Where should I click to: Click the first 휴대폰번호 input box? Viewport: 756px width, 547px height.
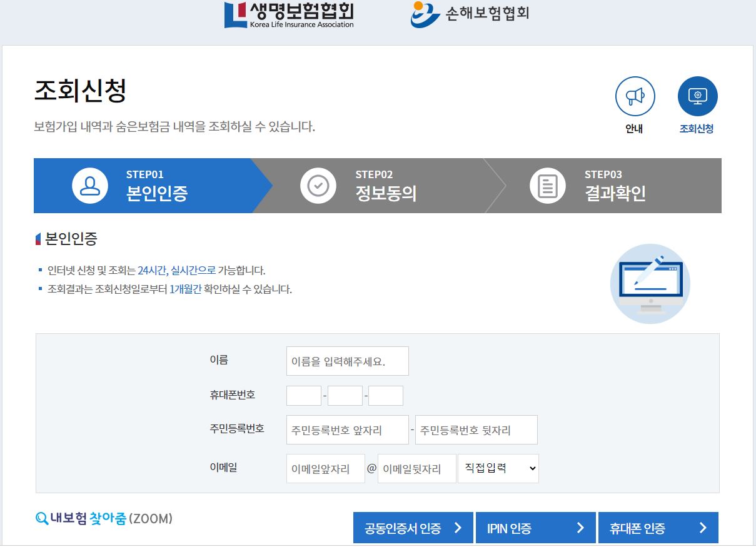tap(304, 395)
